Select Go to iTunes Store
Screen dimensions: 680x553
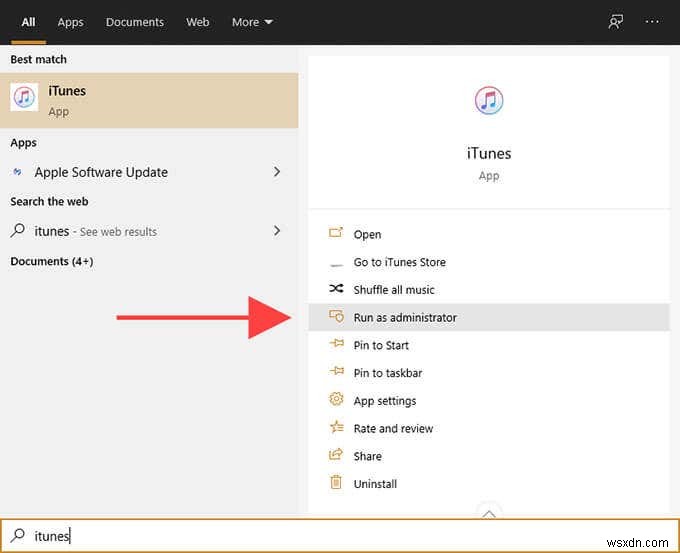(399, 262)
